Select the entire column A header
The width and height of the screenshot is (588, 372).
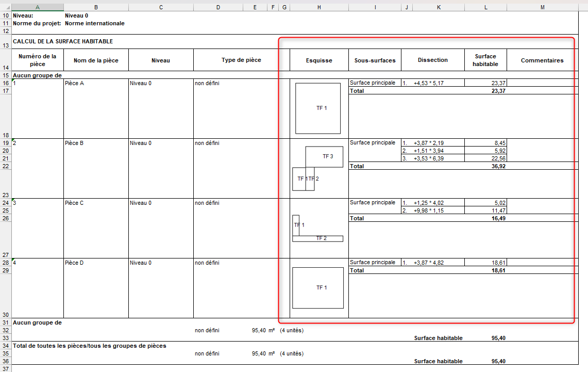click(x=38, y=7)
